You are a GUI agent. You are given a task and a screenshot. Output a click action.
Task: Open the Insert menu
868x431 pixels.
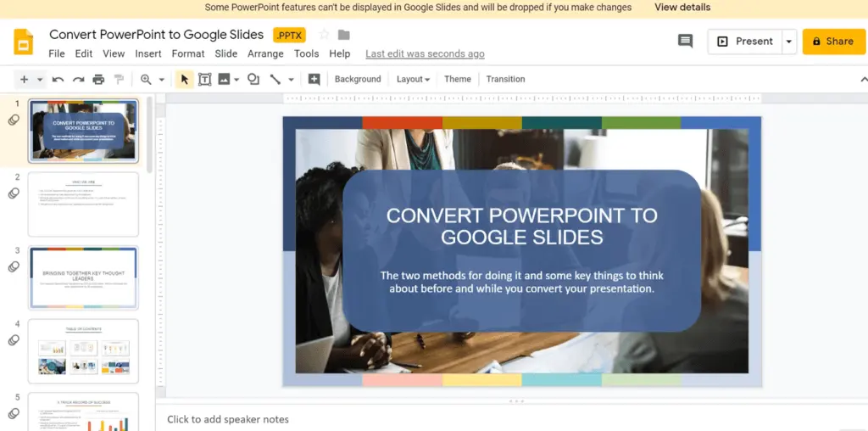point(148,53)
